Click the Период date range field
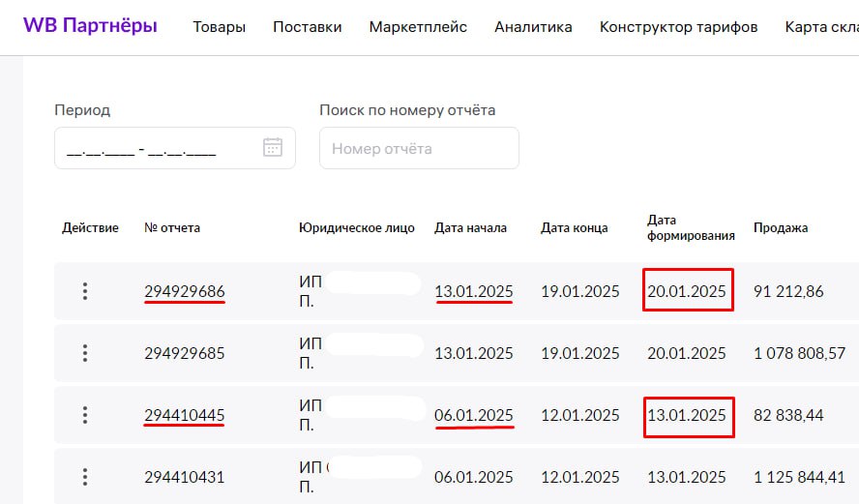859x504 pixels. pos(155,148)
